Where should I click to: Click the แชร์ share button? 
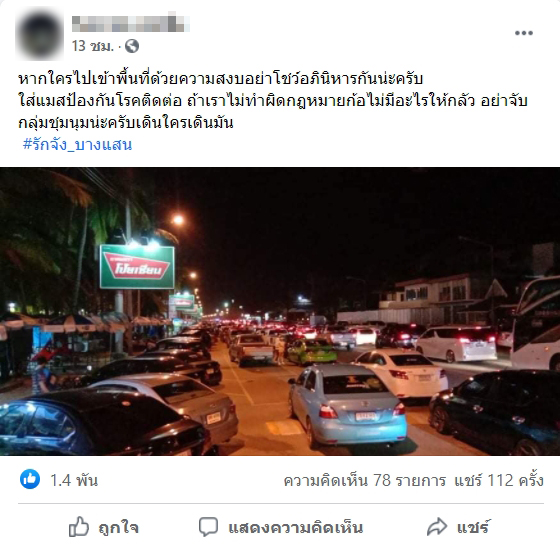(459, 527)
